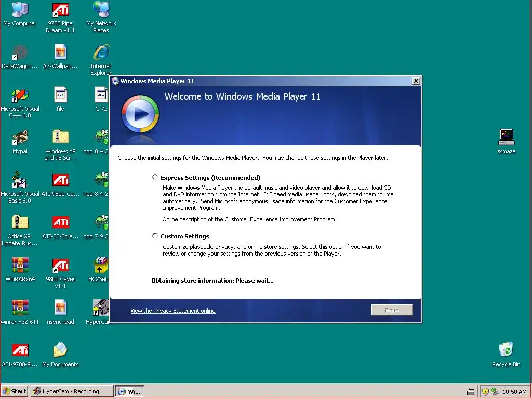Open View the Privacy Statement online link
The image size is (532, 399).
[172, 311]
